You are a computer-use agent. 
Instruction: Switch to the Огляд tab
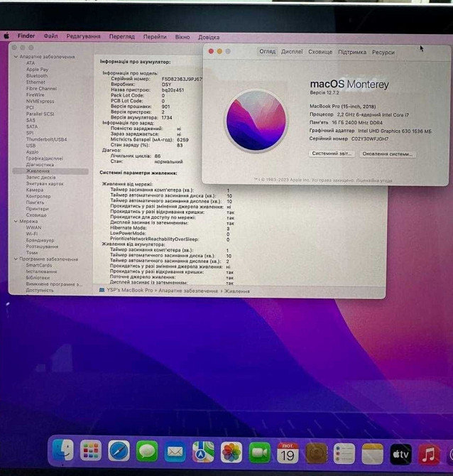[x=267, y=51]
